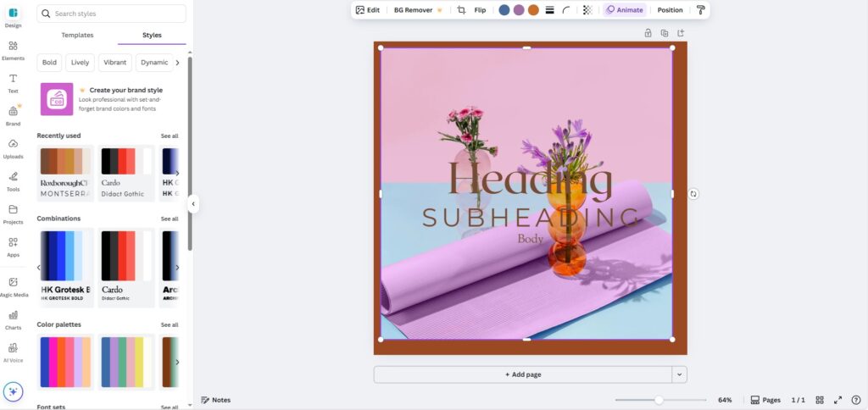Open the Text sidebar panel
The image size is (868, 410).
[13, 83]
